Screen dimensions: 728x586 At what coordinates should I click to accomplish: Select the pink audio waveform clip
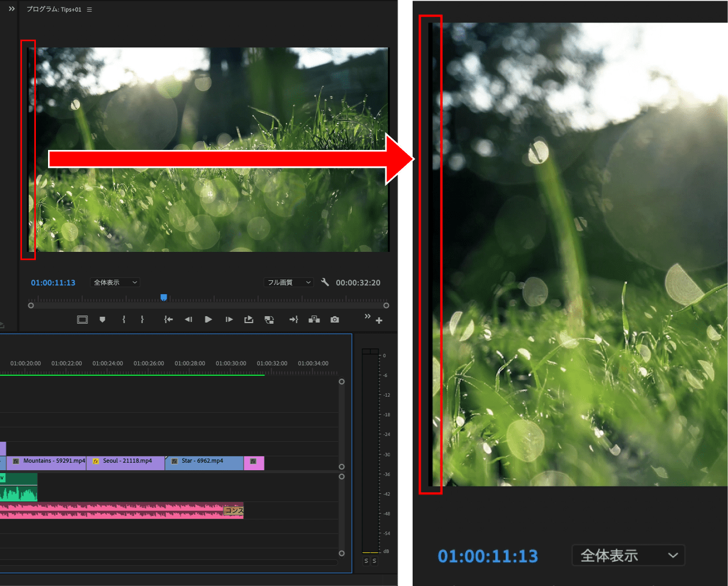point(122,510)
